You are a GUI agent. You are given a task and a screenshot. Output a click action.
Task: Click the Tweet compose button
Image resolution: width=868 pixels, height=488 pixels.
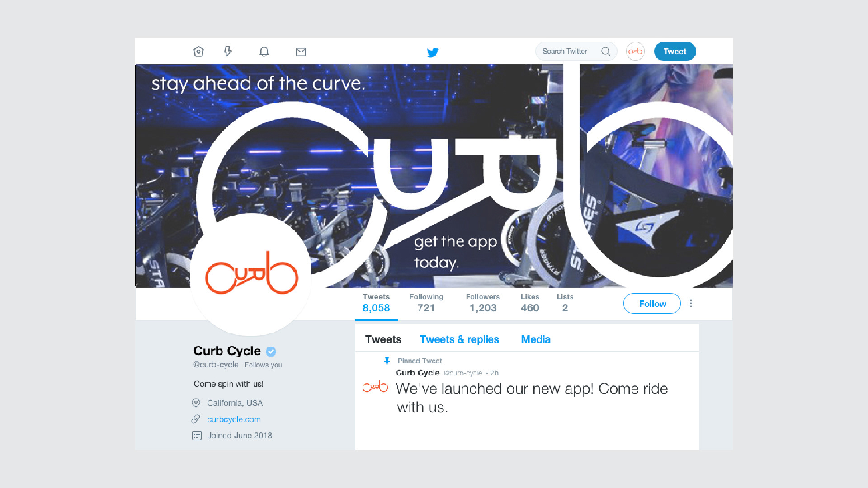[x=675, y=52]
